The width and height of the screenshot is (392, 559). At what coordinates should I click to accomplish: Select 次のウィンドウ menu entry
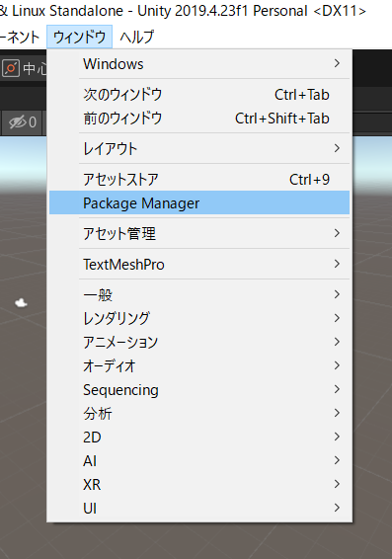[x=199, y=95]
